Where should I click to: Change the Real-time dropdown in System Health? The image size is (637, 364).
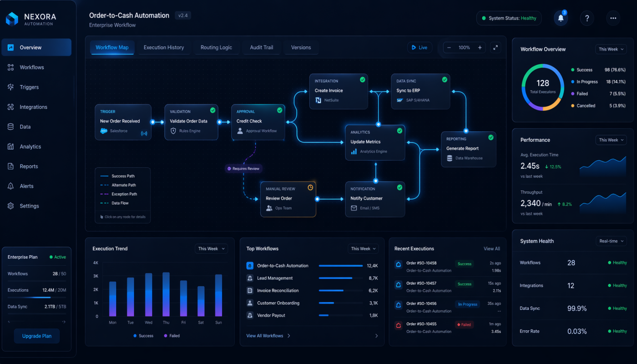point(611,241)
